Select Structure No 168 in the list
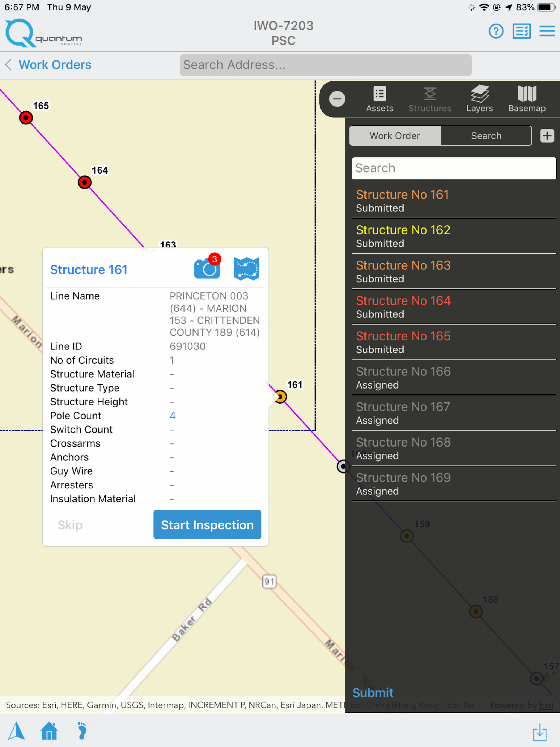 coord(454,448)
